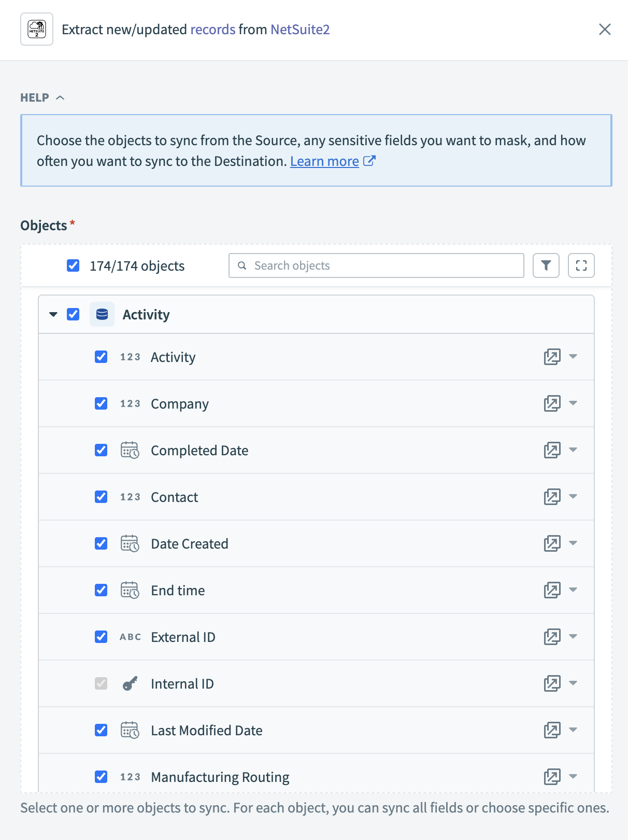Open the dropdown arrow for Internal ID row
Image resolution: width=628 pixels, height=840 pixels.
tap(573, 683)
